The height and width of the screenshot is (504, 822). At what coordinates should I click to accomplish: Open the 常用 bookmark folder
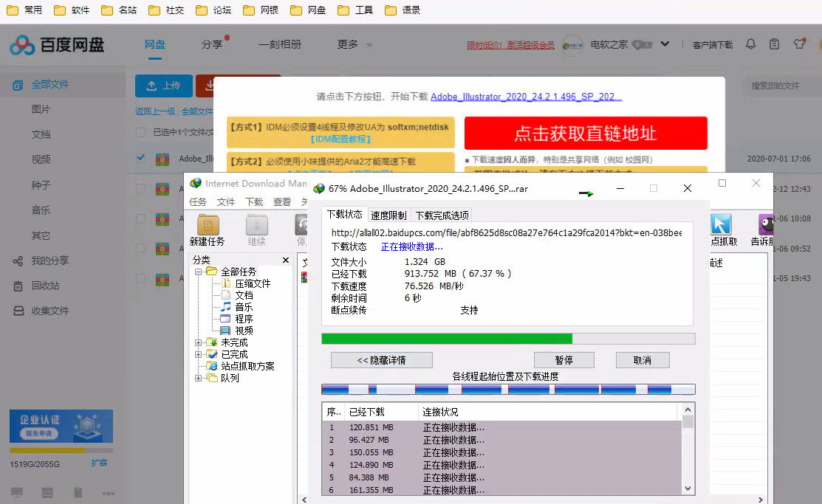24,10
